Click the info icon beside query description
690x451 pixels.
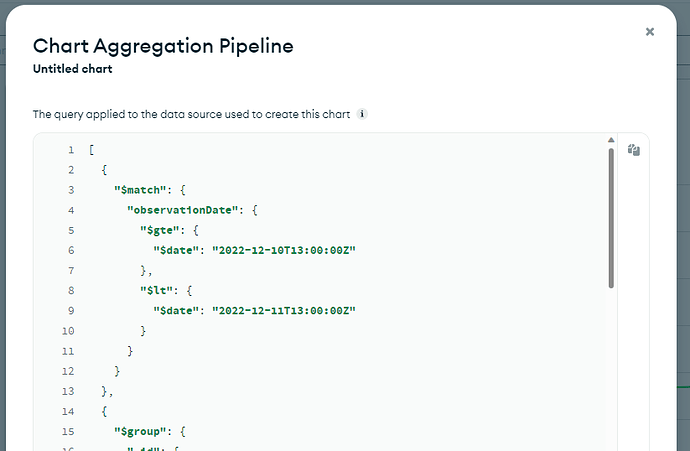click(362, 114)
